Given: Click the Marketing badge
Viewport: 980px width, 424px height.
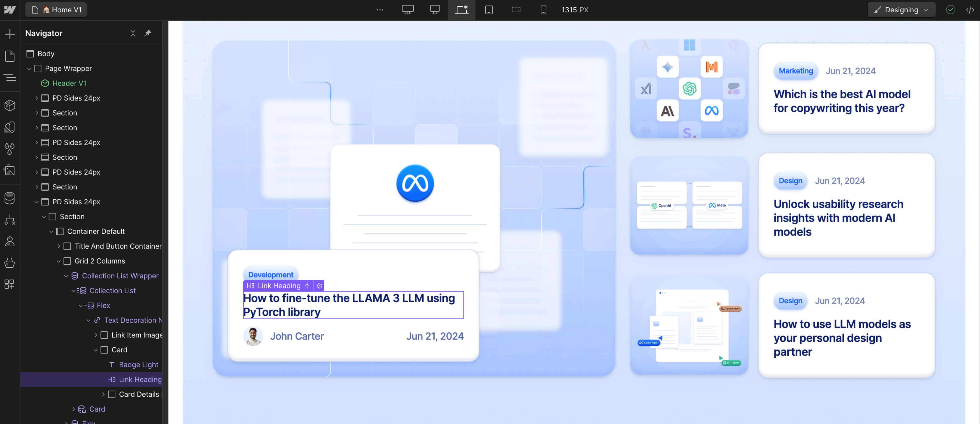Looking at the screenshot, I should [796, 71].
